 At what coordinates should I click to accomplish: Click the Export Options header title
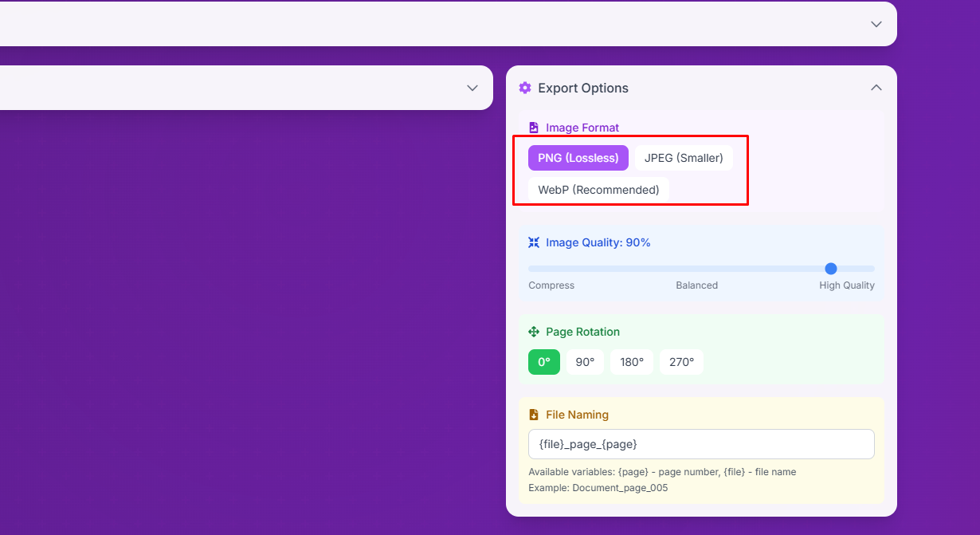583,88
